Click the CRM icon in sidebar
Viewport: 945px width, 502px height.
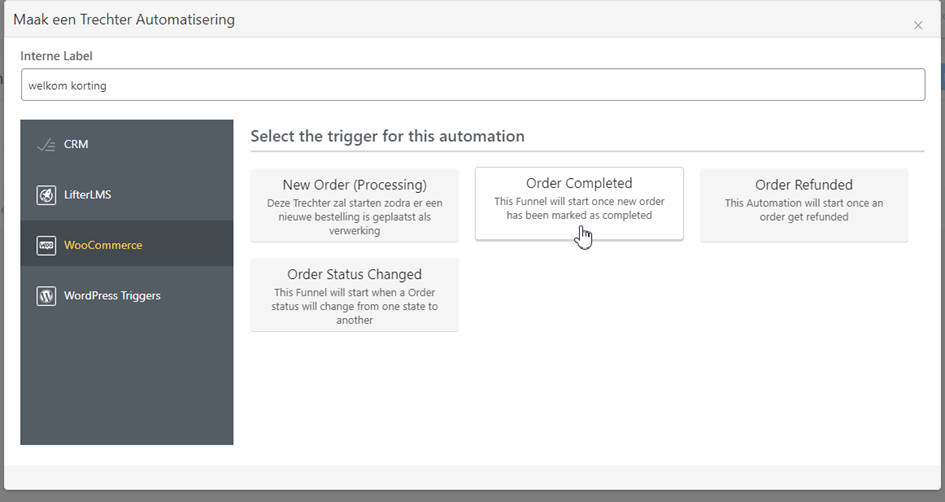point(46,145)
